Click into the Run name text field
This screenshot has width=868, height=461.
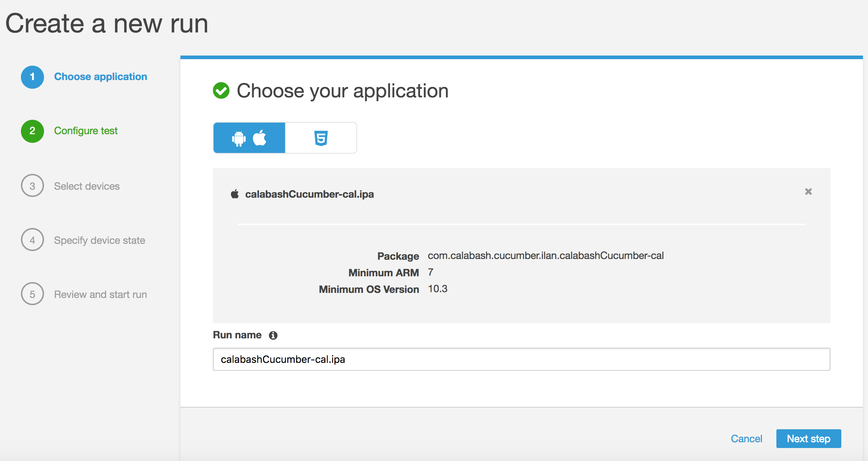click(521, 359)
